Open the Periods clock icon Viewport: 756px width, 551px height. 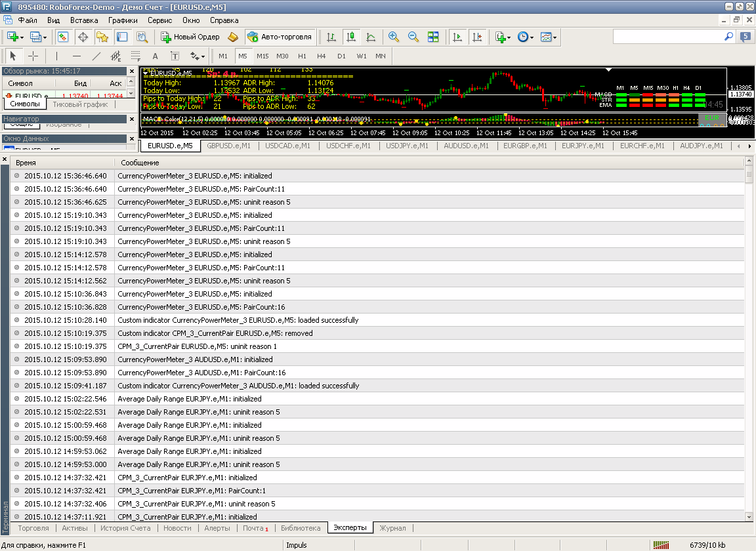[522, 37]
